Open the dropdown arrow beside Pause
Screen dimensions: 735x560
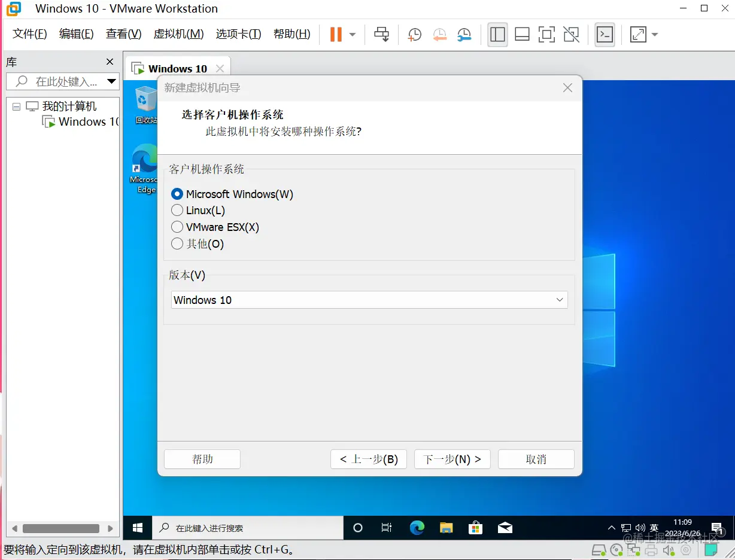point(353,35)
